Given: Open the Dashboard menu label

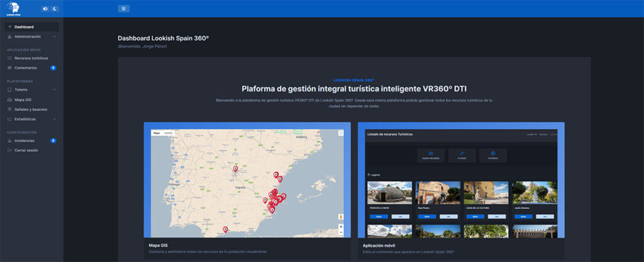Looking at the screenshot, I should point(24,26).
